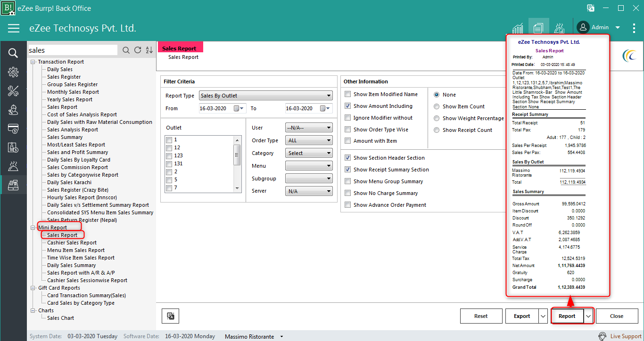
Task: Tick outlet 123 checkbox
Action: click(x=169, y=155)
